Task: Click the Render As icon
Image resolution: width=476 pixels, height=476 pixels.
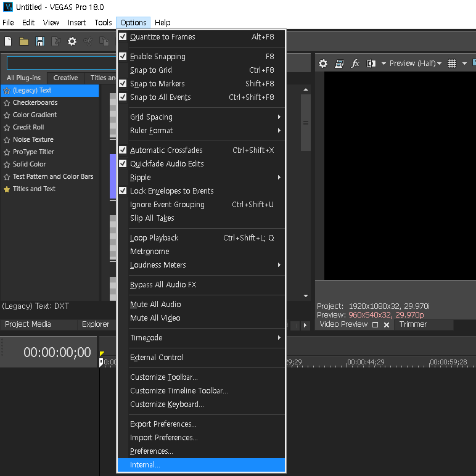Action: coord(56,41)
